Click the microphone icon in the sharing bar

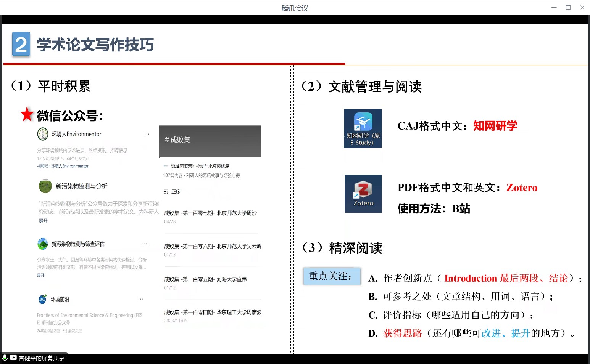5,358
